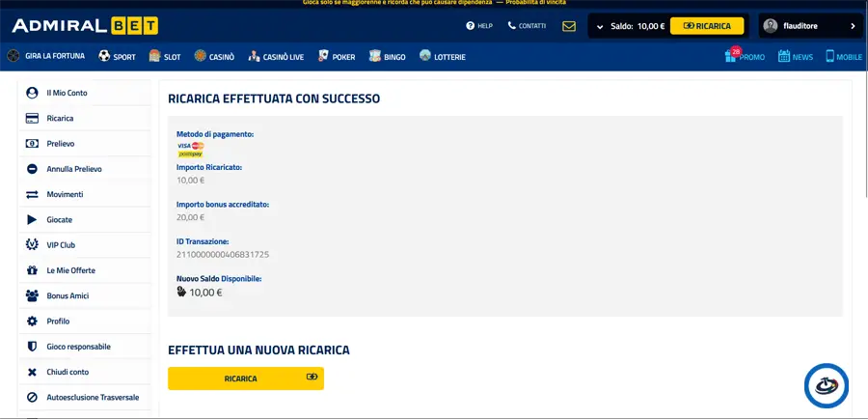Click the transaction ID 2110000000406831725

tap(223, 255)
